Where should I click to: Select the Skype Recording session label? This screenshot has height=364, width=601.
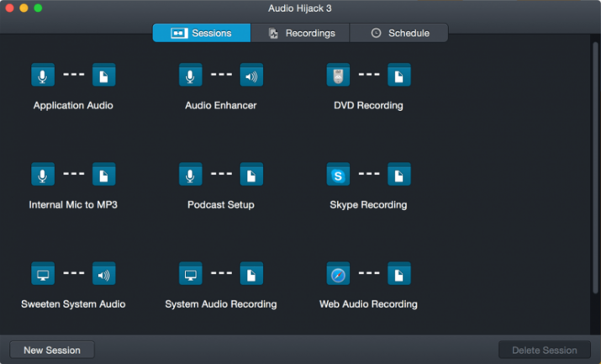[x=368, y=204]
